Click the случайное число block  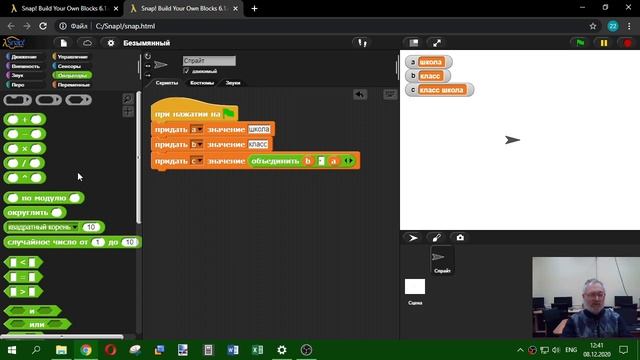[72, 242]
